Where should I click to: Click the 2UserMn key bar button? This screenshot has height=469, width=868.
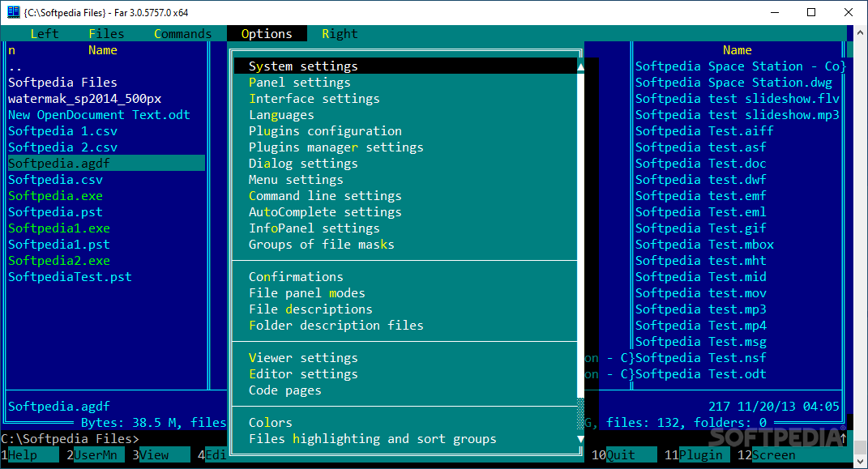(95, 455)
